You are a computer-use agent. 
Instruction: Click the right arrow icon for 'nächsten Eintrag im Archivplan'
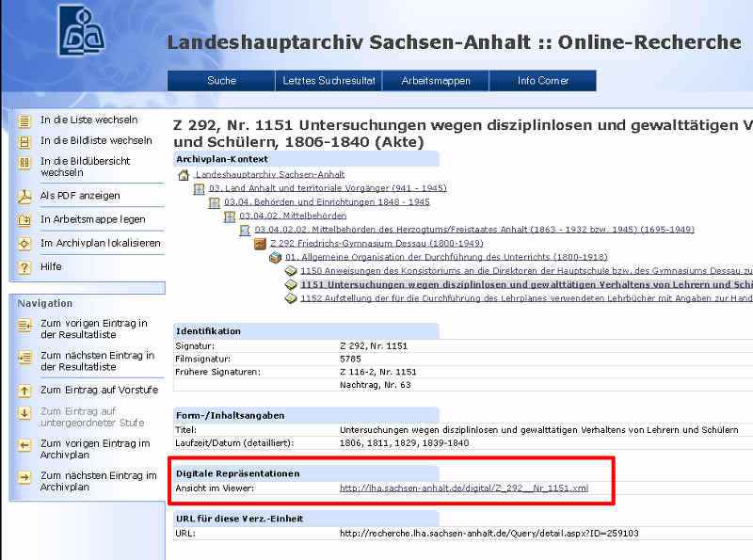click(x=24, y=477)
